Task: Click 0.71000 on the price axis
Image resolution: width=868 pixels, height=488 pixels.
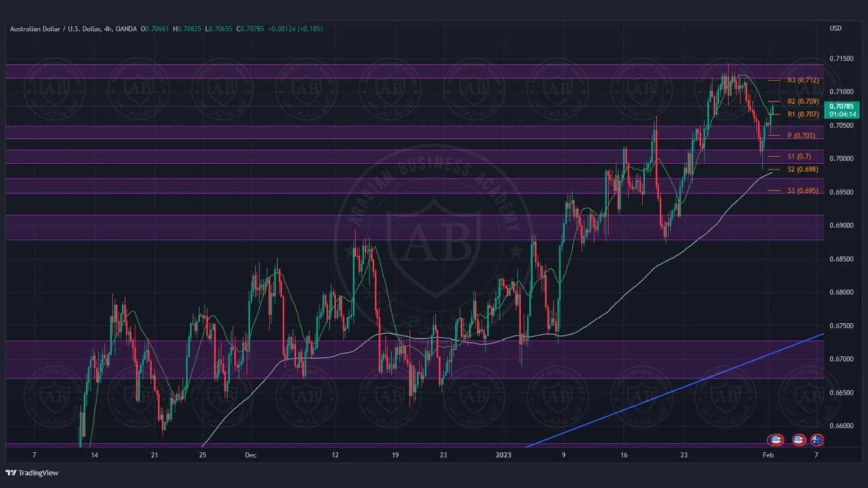Action: (841, 92)
